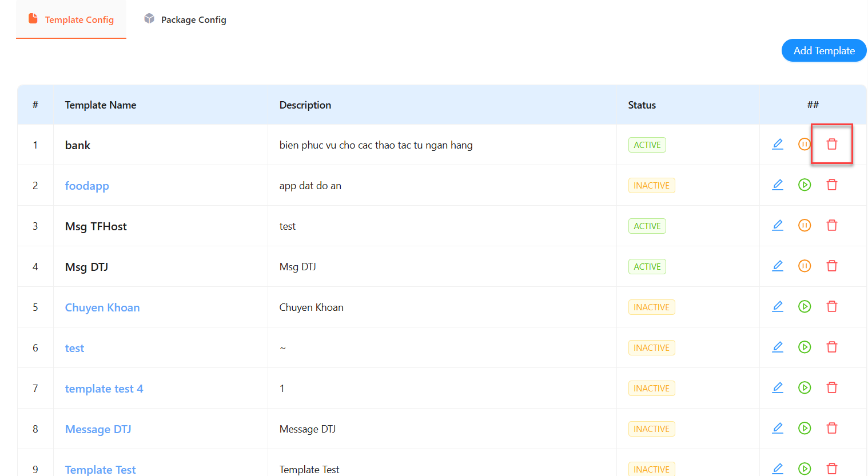Activate the template test 4 row

pyautogui.click(x=805, y=387)
